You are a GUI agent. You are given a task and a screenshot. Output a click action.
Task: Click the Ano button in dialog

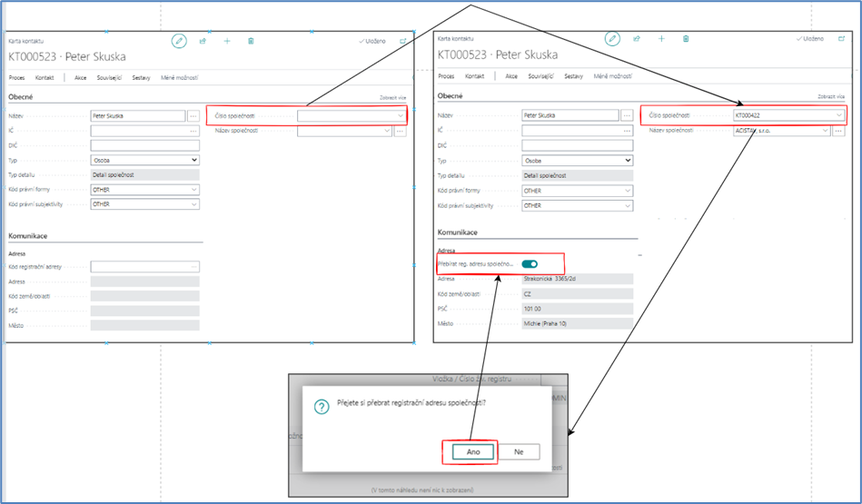(x=469, y=451)
